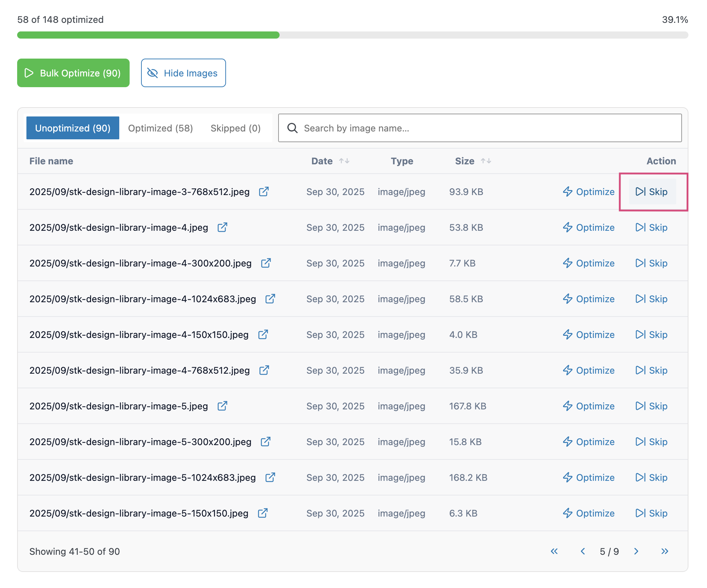Image resolution: width=707 pixels, height=588 pixels.
Task: Optimize the 167.8 KB image-5.jpeg file
Action: pos(588,406)
